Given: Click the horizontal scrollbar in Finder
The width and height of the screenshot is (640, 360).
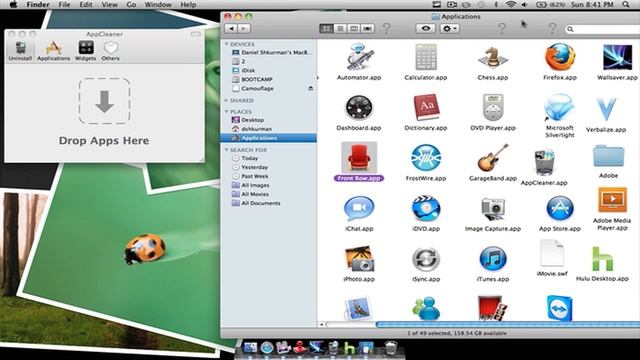Looking at the screenshot, I should point(508,324).
